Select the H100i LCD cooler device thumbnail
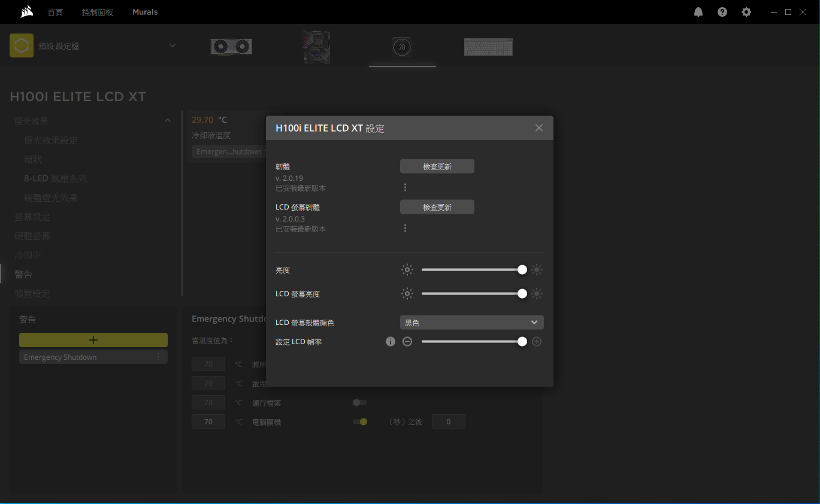This screenshot has height=504, width=820. coord(402,47)
